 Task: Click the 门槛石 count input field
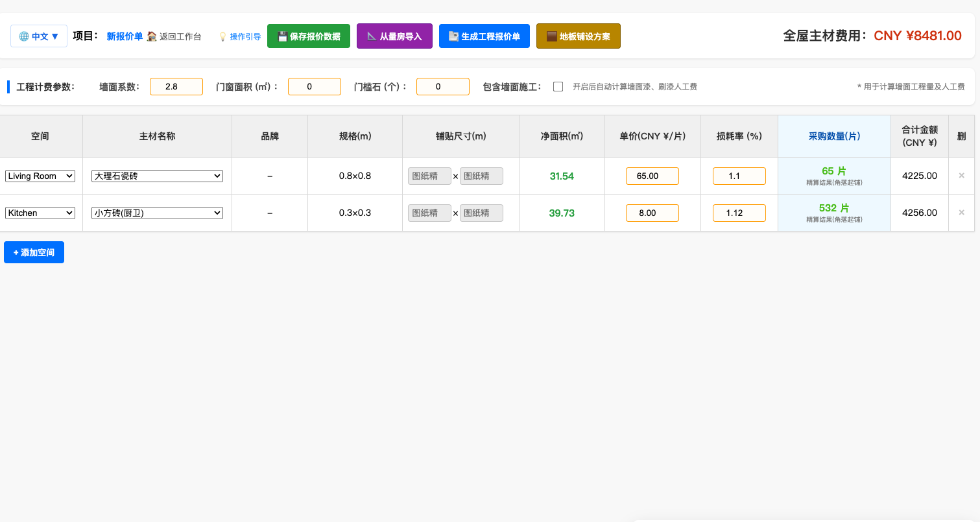pyautogui.click(x=443, y=87)
